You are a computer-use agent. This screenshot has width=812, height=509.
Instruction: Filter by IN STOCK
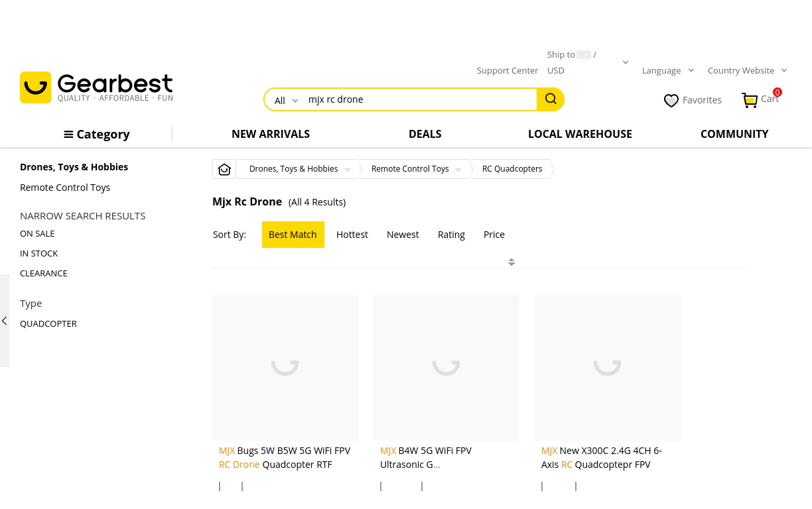point(39,253)
